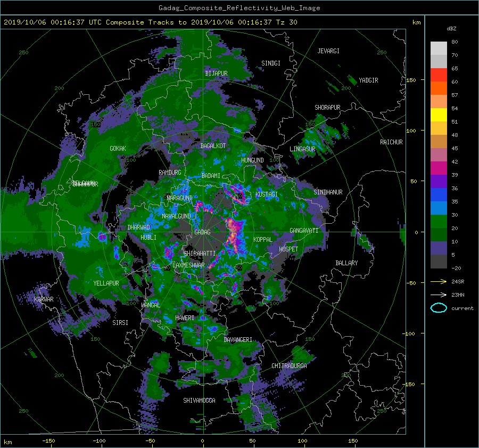Click the CHITRADURGA city label
479x448 pixels.
(289, 366)
